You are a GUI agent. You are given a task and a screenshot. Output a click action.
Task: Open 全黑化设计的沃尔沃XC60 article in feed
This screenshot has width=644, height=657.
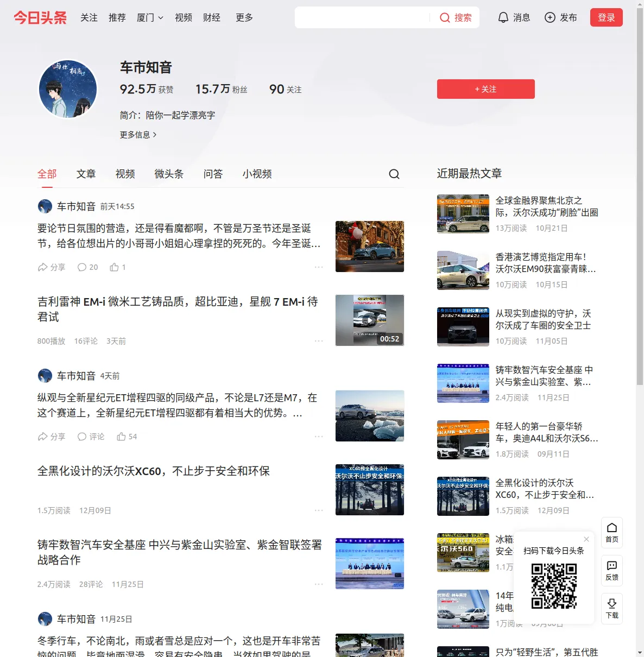(154, 471)
